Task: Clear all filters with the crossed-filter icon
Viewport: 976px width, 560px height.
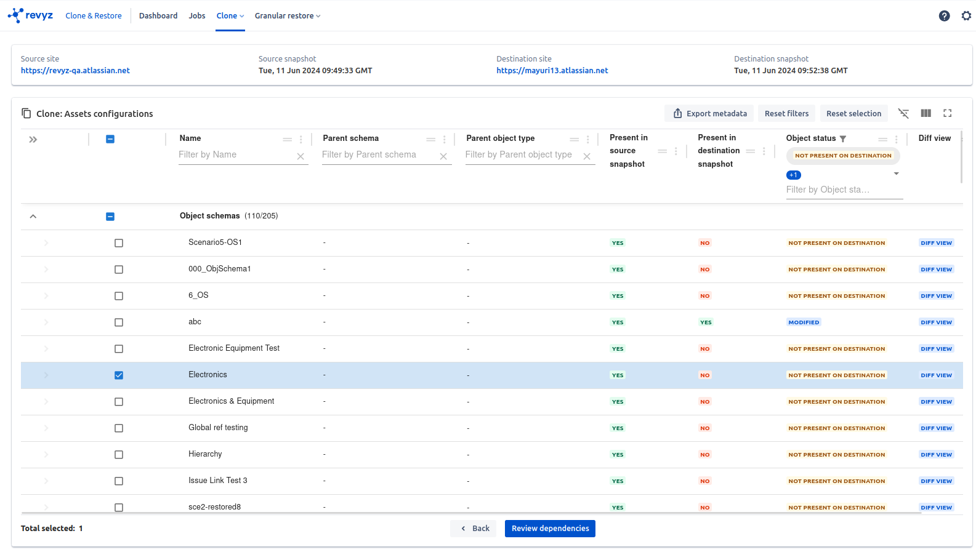Action: [x=903, y=113]
